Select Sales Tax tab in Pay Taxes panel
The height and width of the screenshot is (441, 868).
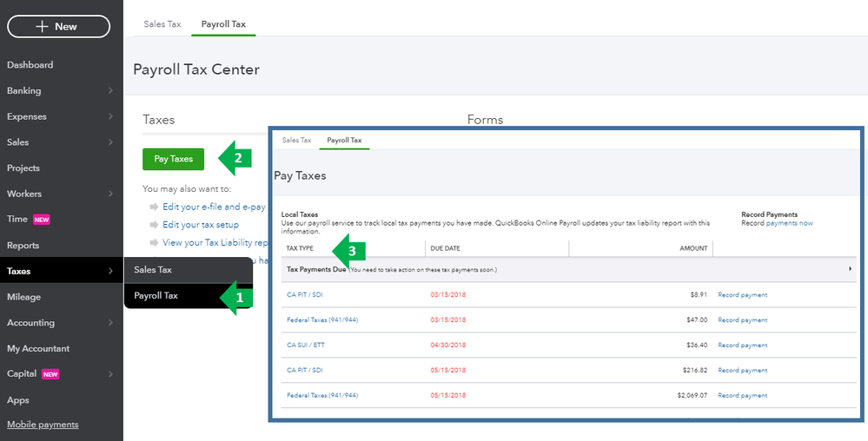click(296, 140)
